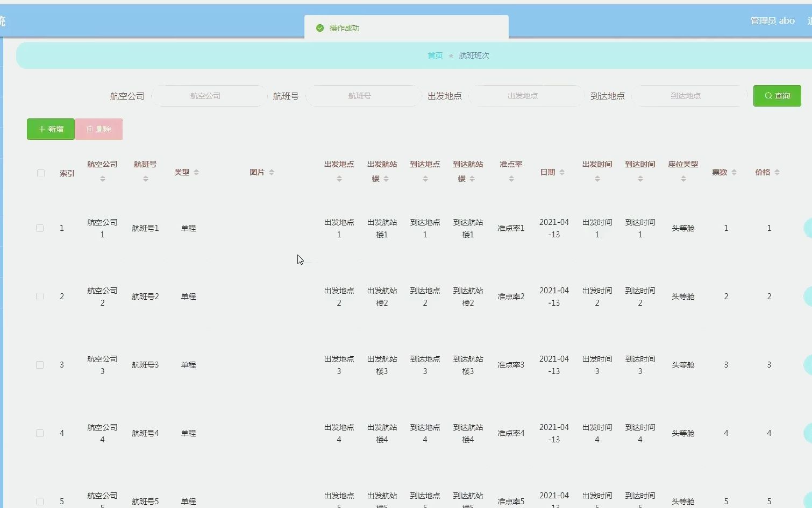812x508 pixels.
Task: Sort by 类型 column arrows
Action: (196, 172)
